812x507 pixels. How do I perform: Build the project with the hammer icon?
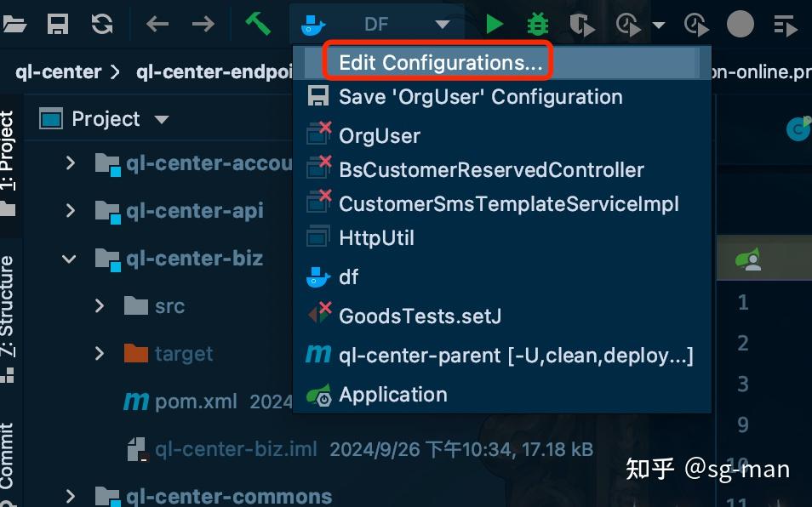[x=257, y=24]
